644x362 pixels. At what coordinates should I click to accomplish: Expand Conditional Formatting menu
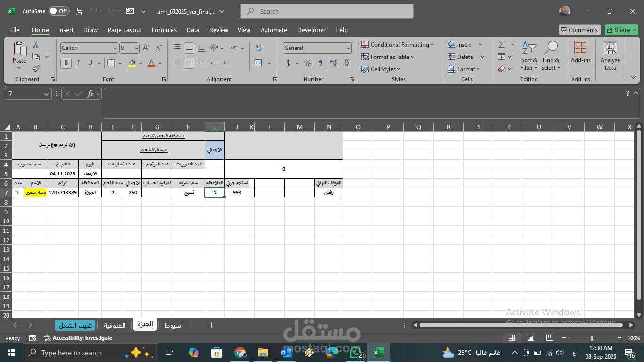click(397, 44)
